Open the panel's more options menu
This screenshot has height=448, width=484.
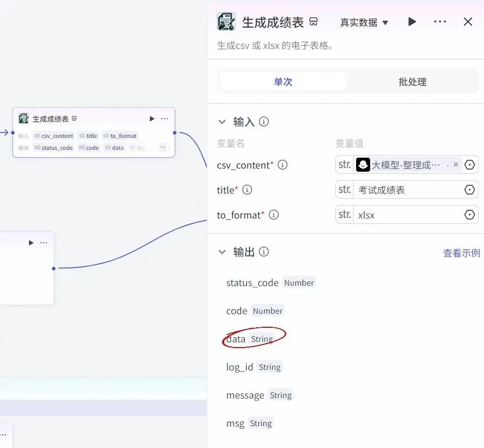coord(440,22)
